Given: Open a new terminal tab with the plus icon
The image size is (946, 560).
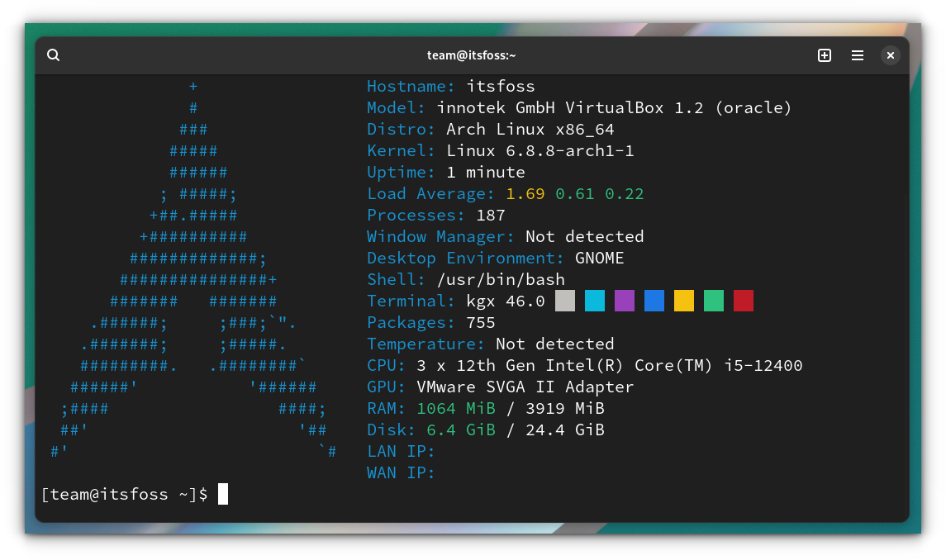Looking at the screenshot, I should pos(825,55).
